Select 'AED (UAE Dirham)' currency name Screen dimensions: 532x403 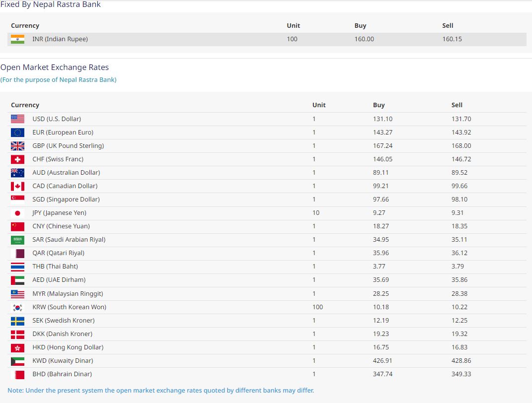59,279
